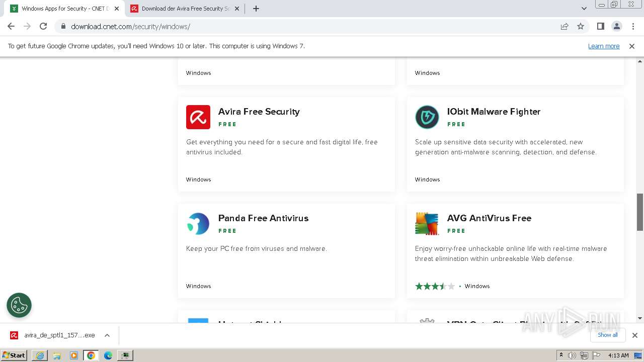
Task: Launch Internet Explorer from the taskbar
Action: [x=40, y=355]
